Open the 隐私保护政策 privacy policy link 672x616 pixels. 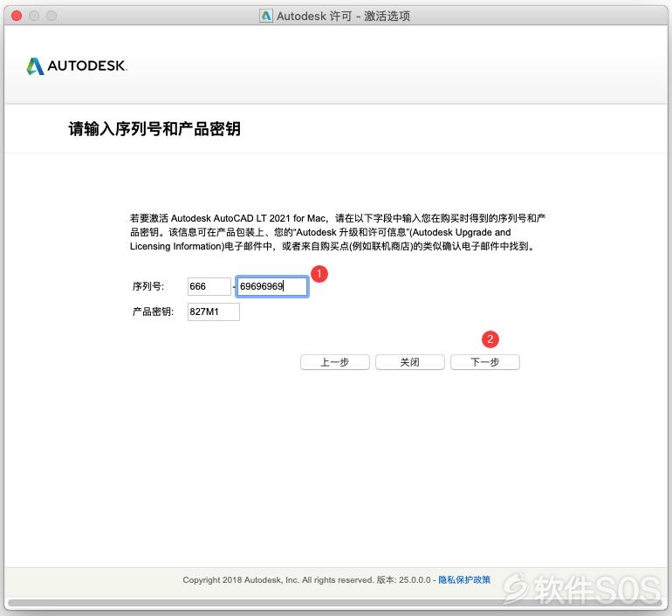pyautogui.click(x=464, y=579)
